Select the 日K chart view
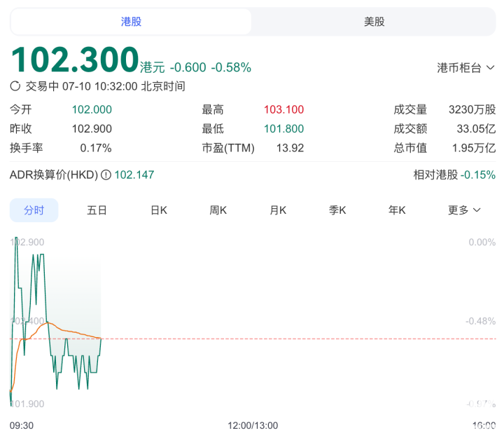504x438 pixels. click(159, 210)
